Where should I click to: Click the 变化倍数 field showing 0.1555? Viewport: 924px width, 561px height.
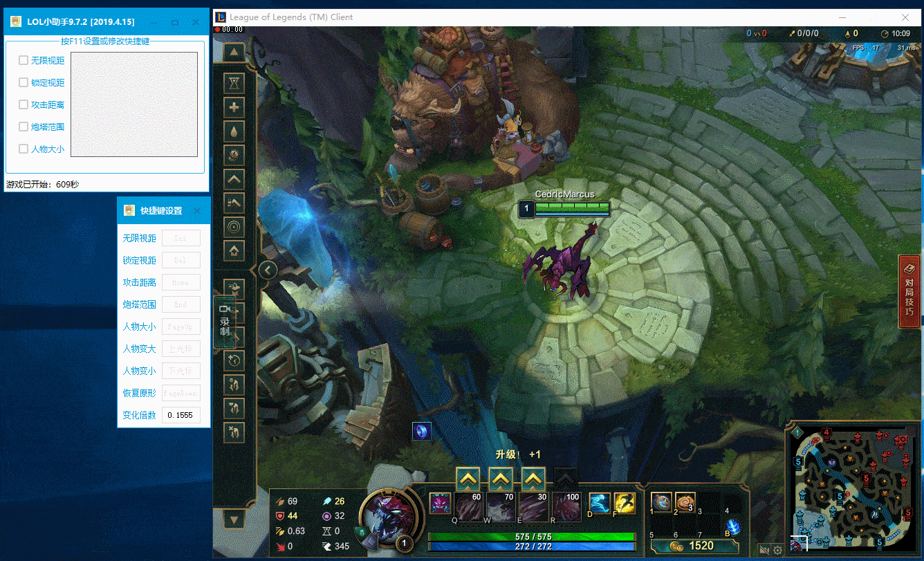click(x=181, y=415)
